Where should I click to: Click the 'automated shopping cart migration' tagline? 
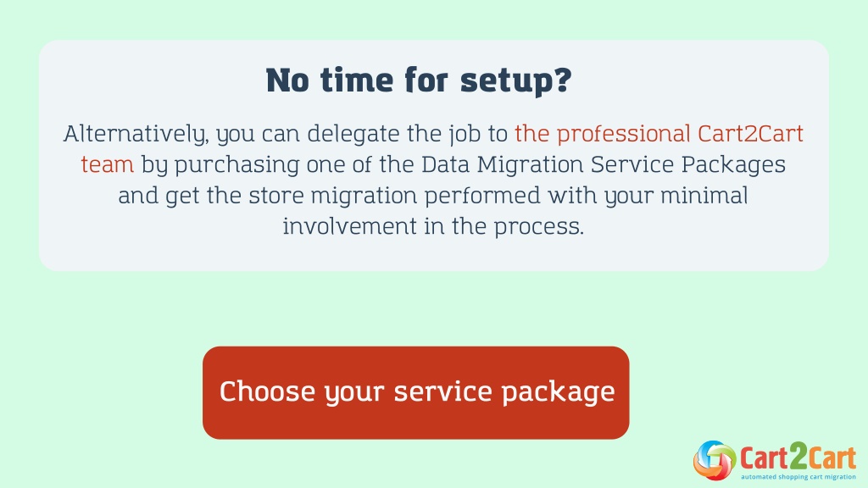[798, 476]
